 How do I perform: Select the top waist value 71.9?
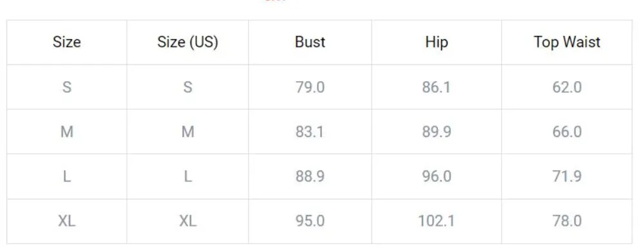coord(567,176)
